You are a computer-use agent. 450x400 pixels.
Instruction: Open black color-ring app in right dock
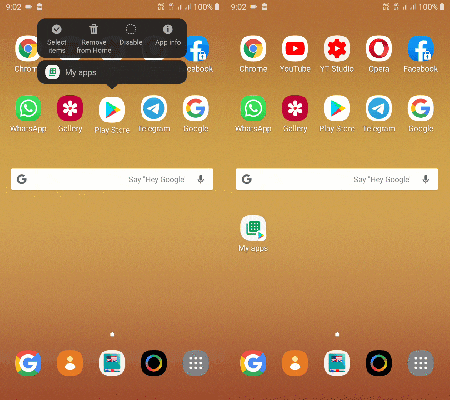pos(379,363)
